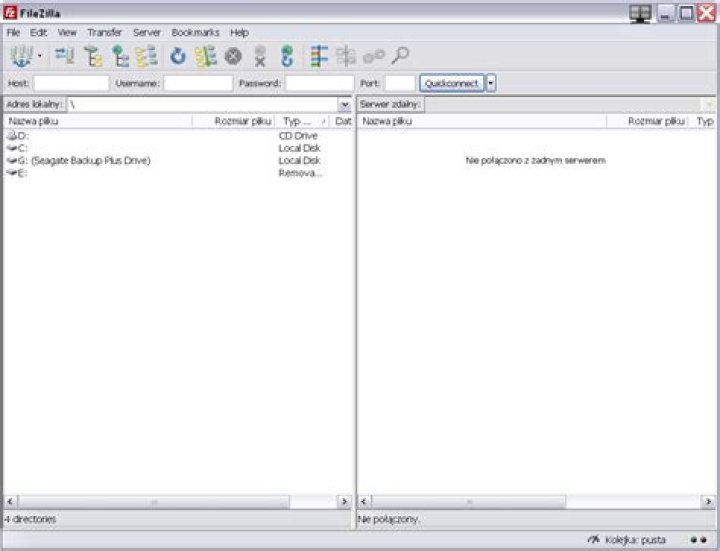
Task: Click the E: removable drive icon
Action: tap(12, 173)
